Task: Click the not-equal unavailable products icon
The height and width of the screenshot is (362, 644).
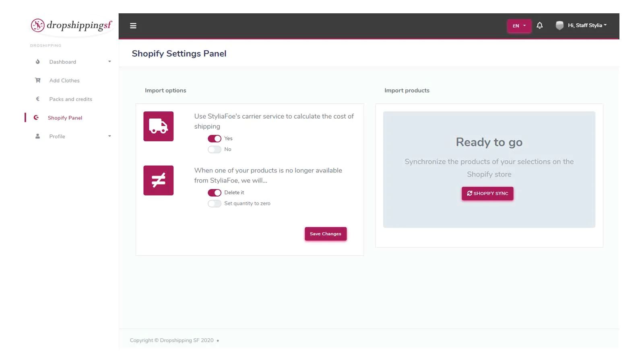Action: pyautogui.click(x=159, y=181)
